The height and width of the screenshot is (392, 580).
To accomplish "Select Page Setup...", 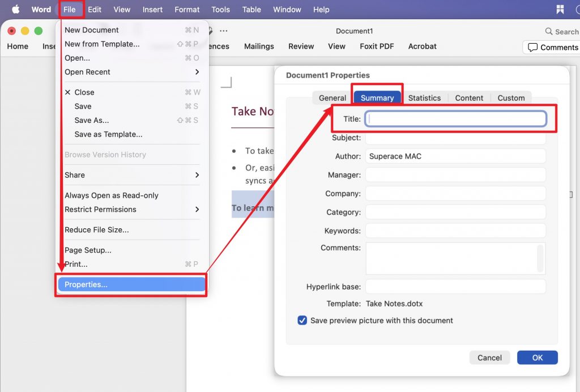I will coord(131,250).
